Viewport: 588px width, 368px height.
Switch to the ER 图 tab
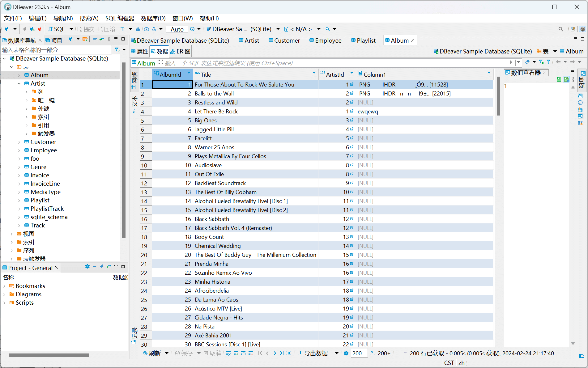pos(180,52)
